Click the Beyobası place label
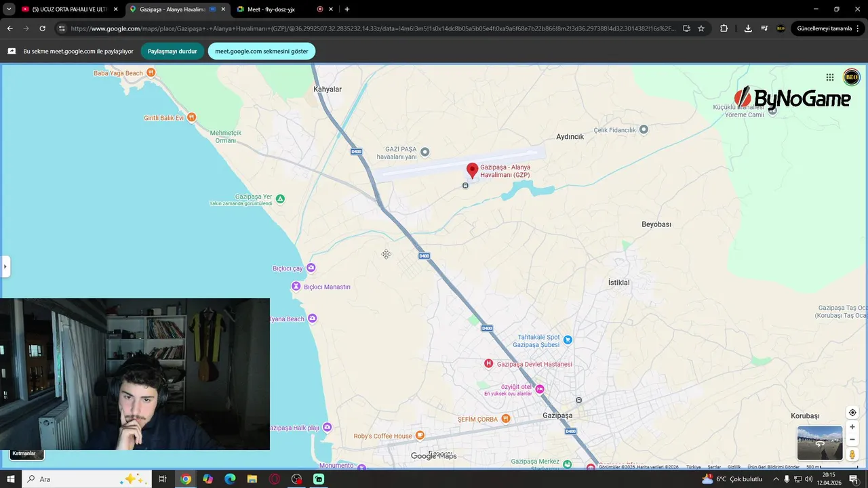Image resolution: width=868 pixels, height=488 pixels. [656, 224]
